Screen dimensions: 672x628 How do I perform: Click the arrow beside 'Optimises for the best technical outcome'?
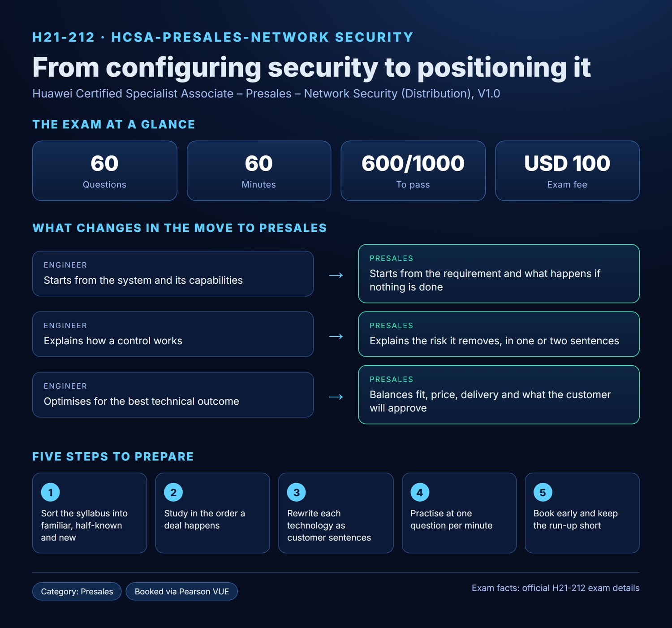click(336, 396)
